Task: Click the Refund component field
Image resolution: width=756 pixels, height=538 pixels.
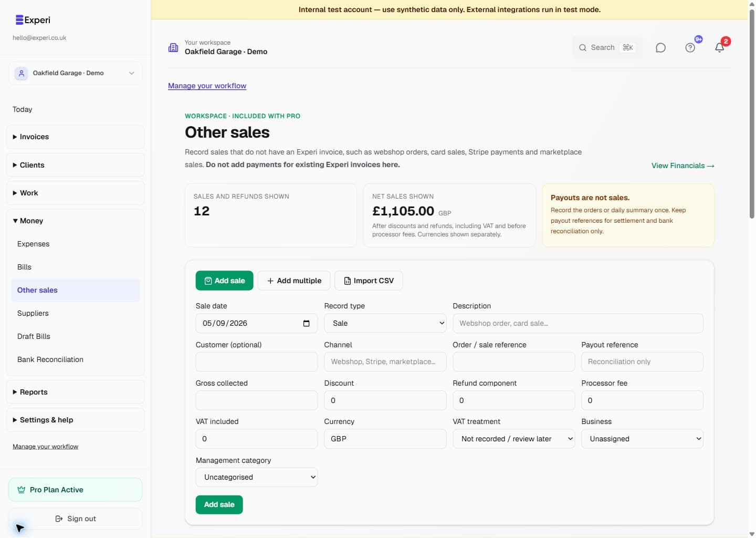Action: 514,400
